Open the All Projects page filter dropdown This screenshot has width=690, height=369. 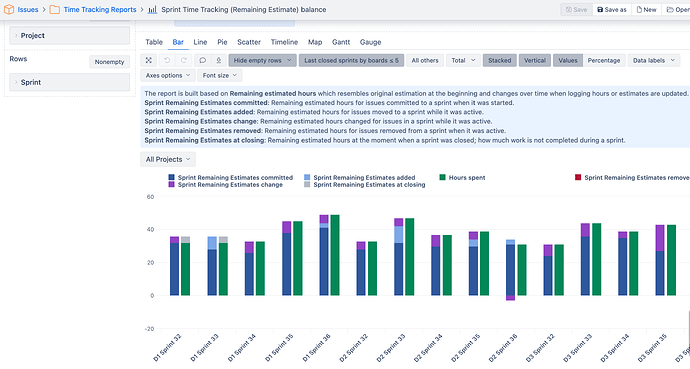[x=168, y=159]
